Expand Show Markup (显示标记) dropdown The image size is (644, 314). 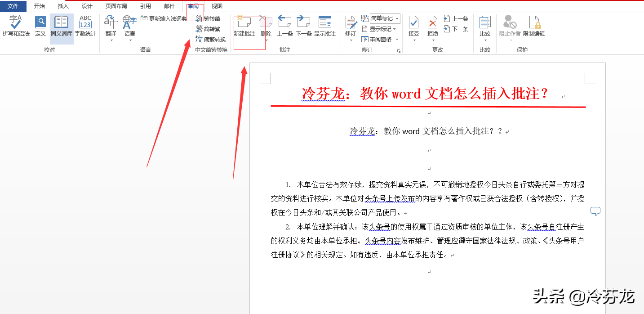point(379,29)
